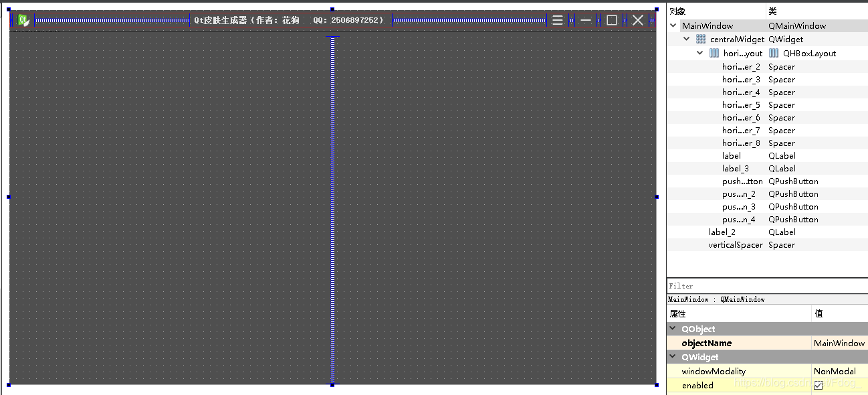Select the Qt皮肤生成器 title label in form
Image resolution: width=868 pixels, height=395 pixels.
(290, 20)
